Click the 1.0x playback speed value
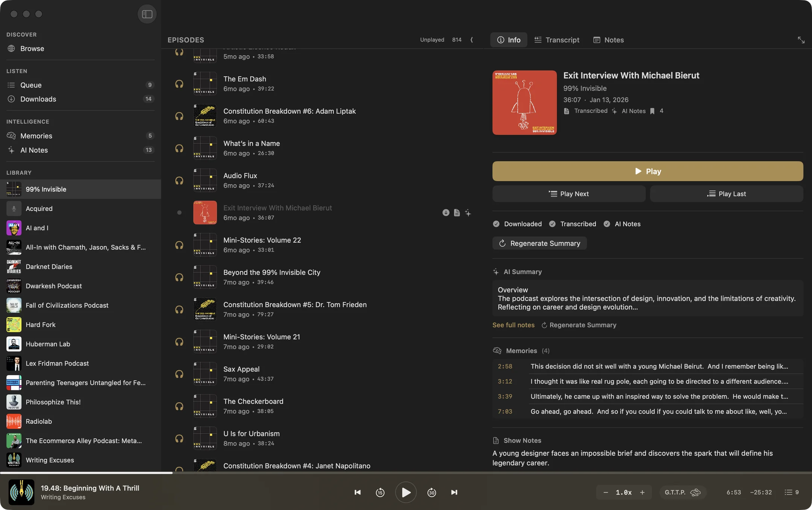Screen dimensions: 812x510 pos(624,492)
